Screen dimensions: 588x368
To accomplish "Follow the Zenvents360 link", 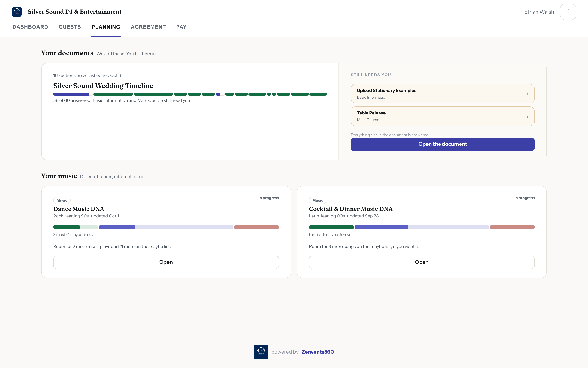I will (x=318, y=352).
